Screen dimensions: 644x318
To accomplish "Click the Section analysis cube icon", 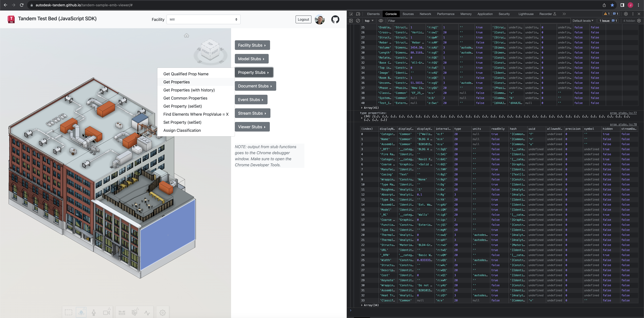I will 134,312.
